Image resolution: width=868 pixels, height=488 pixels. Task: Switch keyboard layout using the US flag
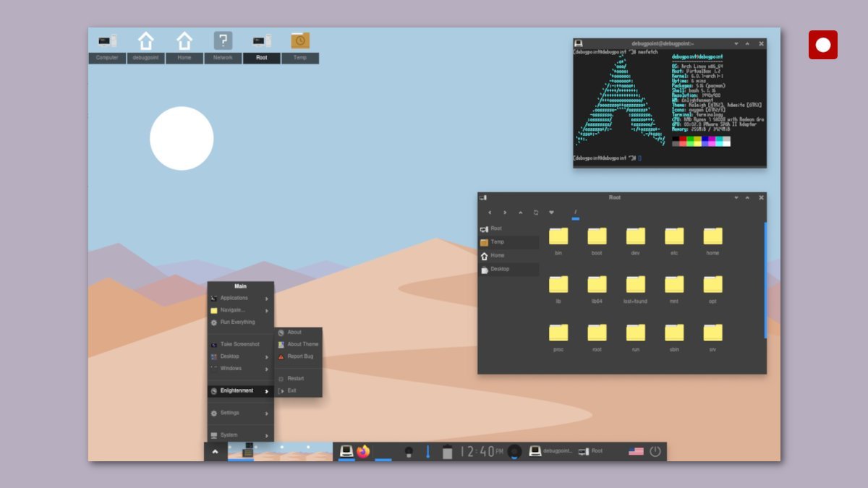tap(635, 450)
